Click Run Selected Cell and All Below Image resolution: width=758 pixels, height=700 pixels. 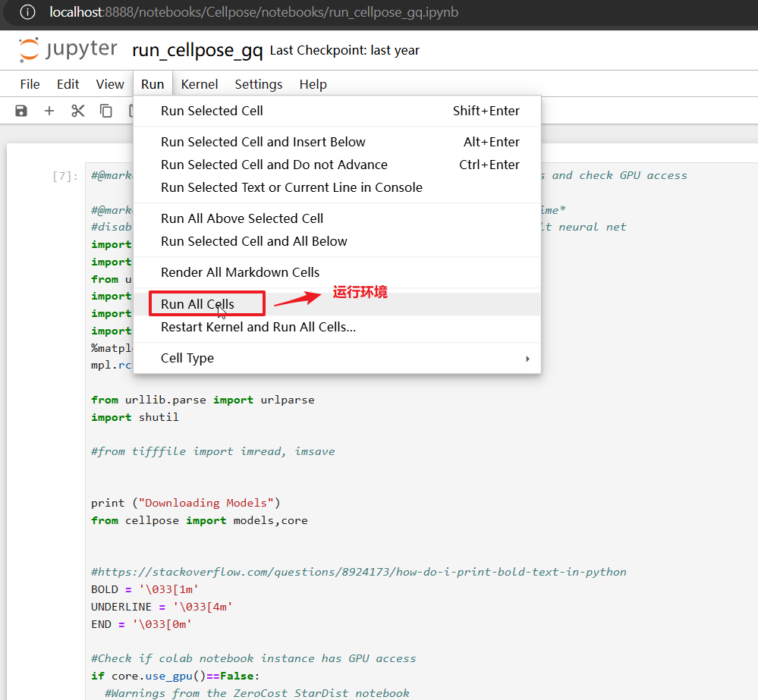pos(253,241)
